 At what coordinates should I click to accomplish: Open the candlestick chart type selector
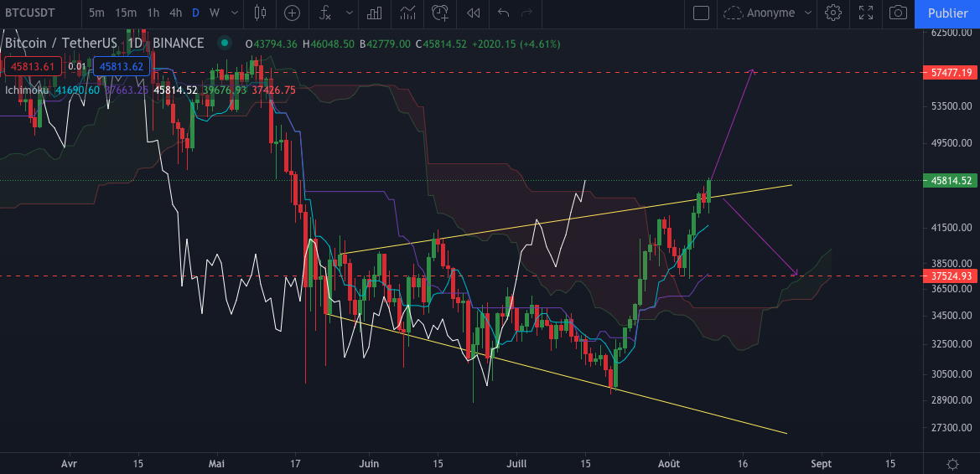(x=260, y=13)
